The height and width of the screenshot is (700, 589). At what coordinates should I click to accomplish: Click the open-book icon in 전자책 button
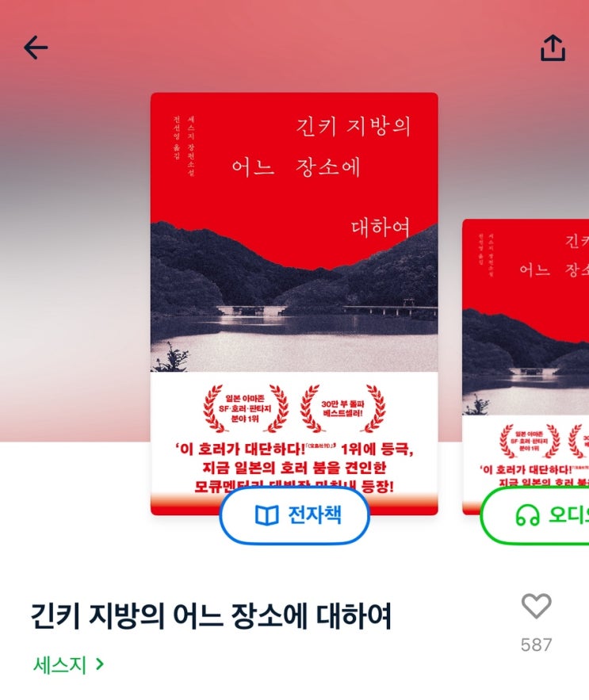pyautogui.click(x=266, y=515)
